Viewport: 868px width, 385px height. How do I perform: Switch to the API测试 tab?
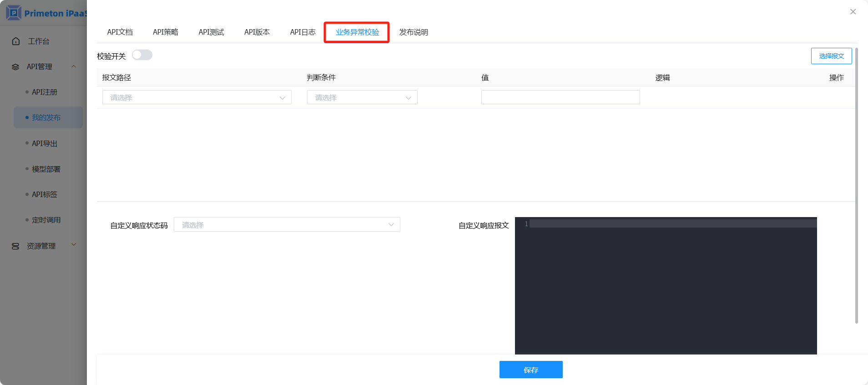pyautogui.click(x=211, y=32)
